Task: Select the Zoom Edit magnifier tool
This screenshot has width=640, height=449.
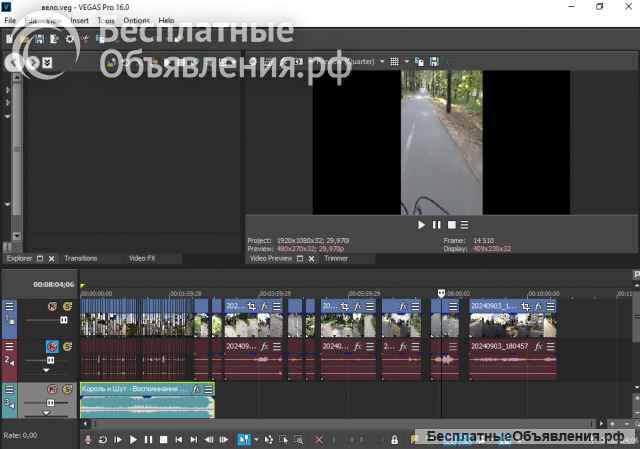Action: [x=299, y=440]
